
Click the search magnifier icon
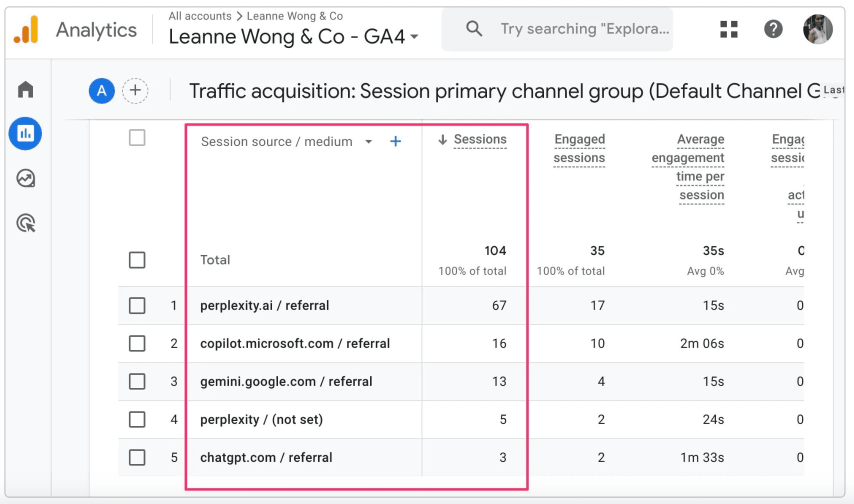click(x=473, y=29)
